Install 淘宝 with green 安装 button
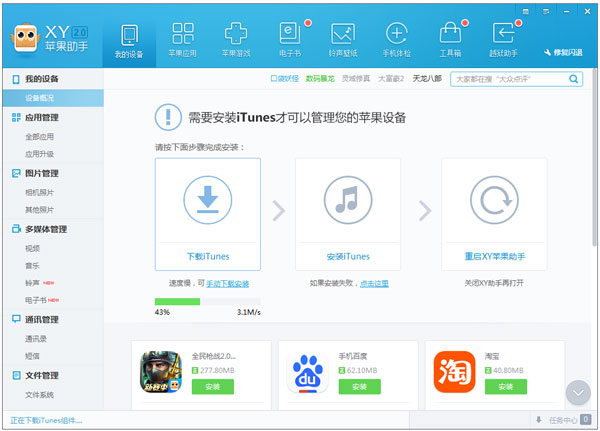This screenshot has height=431, width=600. tap(505, 387)
